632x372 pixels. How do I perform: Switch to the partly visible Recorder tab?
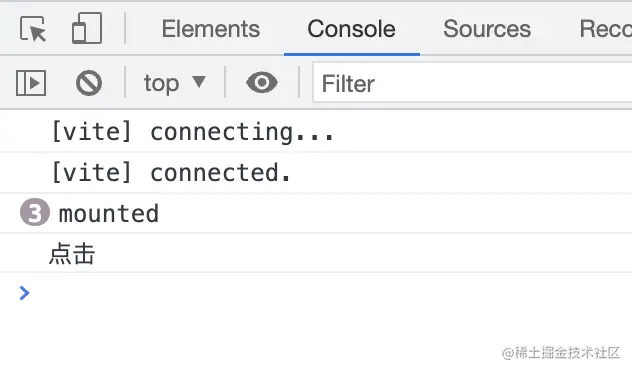605,29
